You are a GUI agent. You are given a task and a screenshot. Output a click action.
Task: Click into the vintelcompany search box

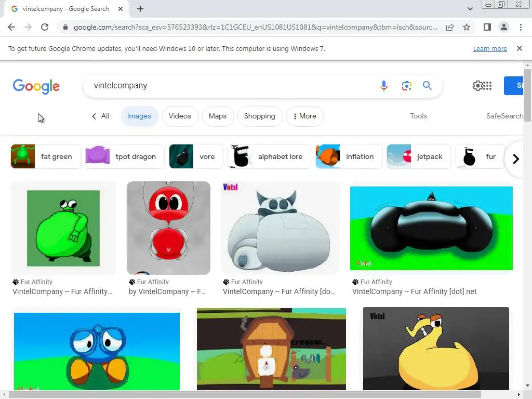[x=231, y=86]
